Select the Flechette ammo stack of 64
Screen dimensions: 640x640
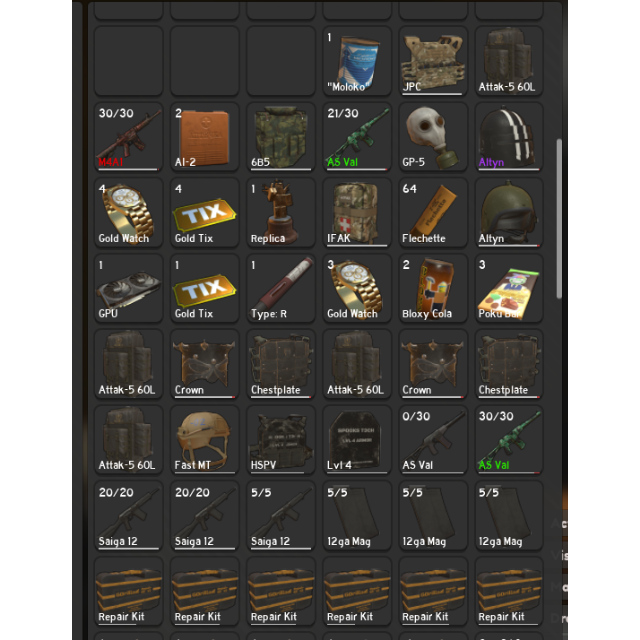pyautogui.click(x=433, y=213)
